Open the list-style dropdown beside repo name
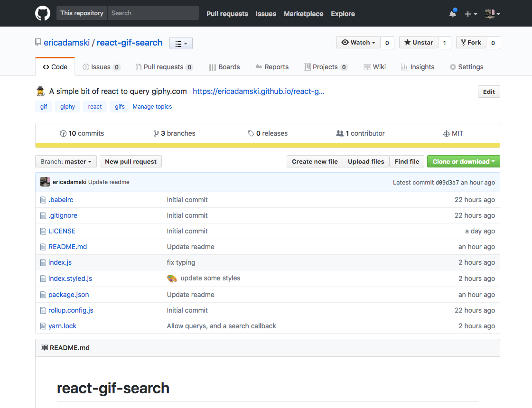The image size is (532, 408). [x=181, y=44]
